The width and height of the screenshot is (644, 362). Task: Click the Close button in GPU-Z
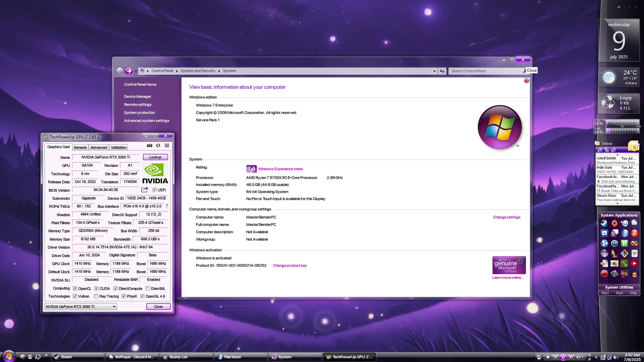158,307
